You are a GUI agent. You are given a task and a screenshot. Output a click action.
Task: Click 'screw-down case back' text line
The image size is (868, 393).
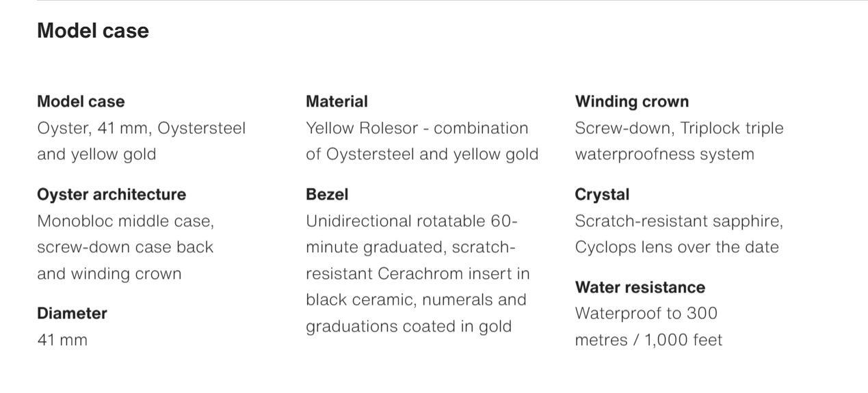click(x=125, y=247)
